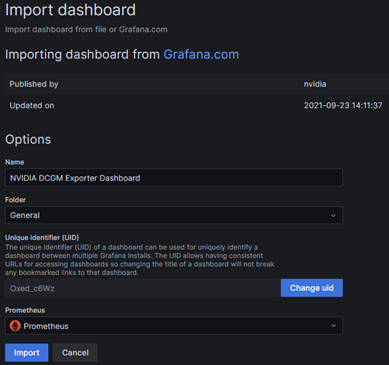389x365 pixels.
Task: Click the Name field label
Action: [x=15, y=162]
